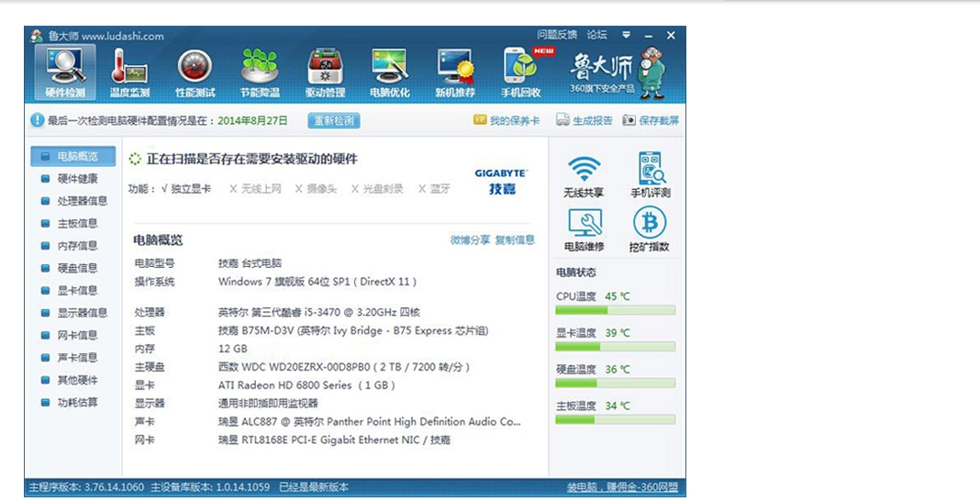
Task: Click 主程序版本: 3.76.14.1060 in status bar
Action: (86, 487)
